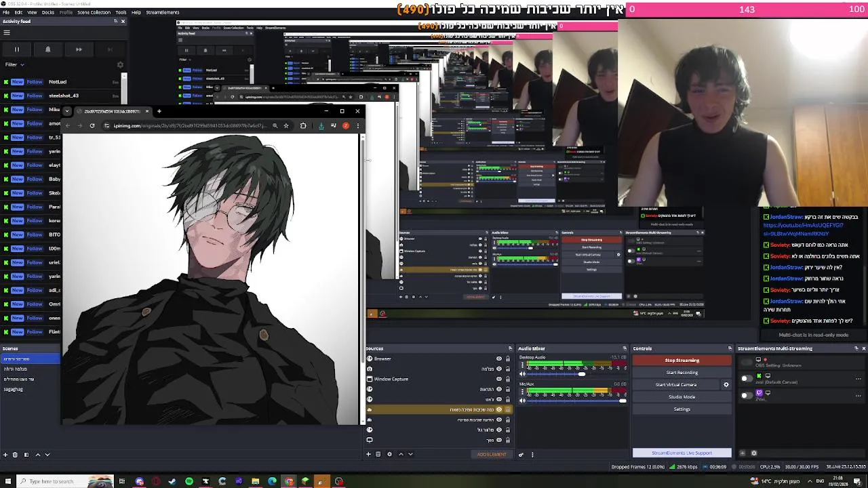Open the StreamElements menu
This screenshot has width=868, height=488.
pos(162,12)
